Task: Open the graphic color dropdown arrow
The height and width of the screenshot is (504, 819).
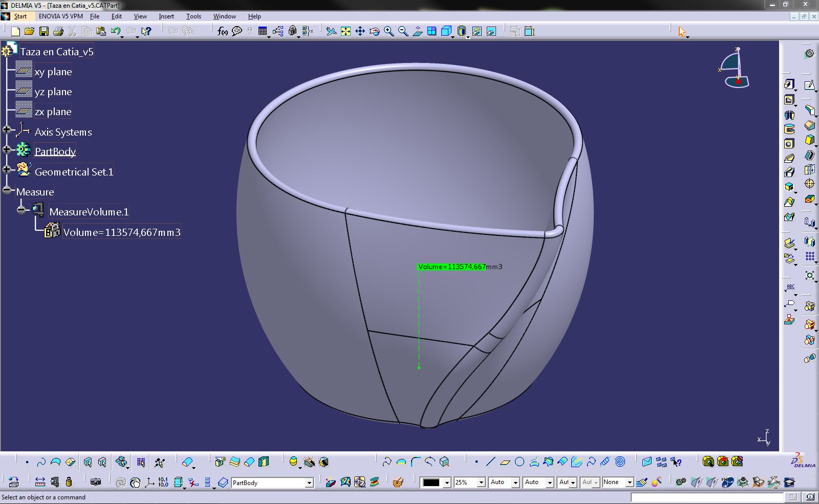Action: click(447, 483)
